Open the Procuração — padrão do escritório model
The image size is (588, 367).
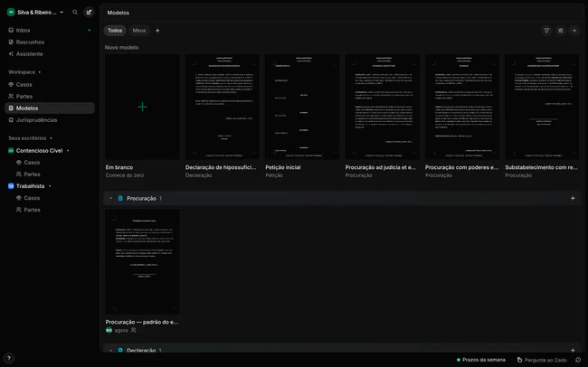coord(142,261)
